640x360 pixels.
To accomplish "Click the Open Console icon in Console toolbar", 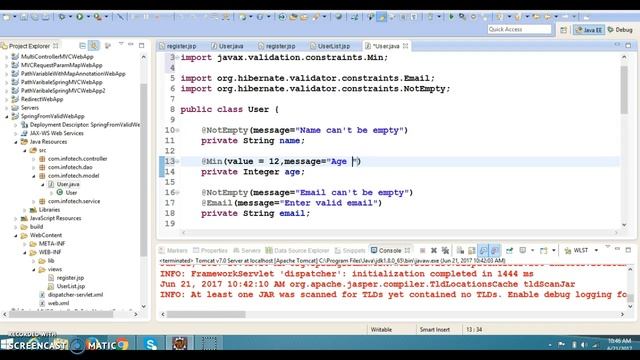I will 544,250.
